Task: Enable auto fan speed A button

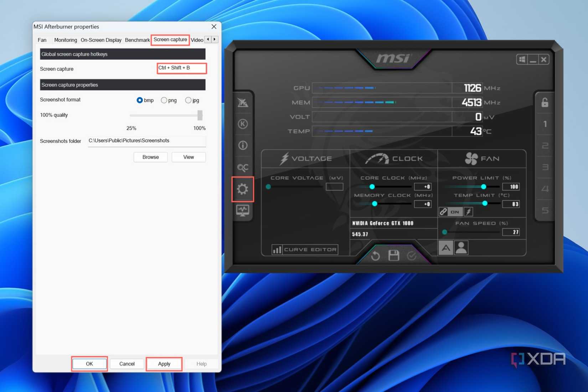Action: [446, 248]
